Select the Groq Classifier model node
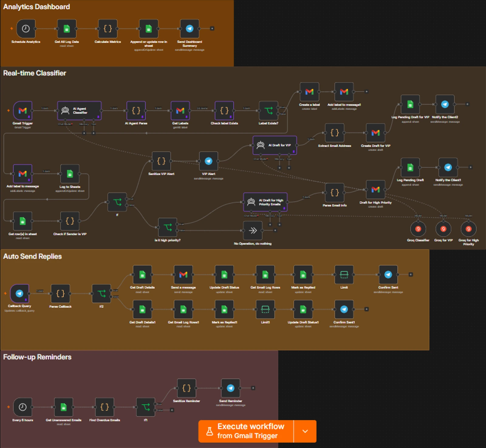The image size is (486, 448). pyautogui.click(x=418, y=229)
